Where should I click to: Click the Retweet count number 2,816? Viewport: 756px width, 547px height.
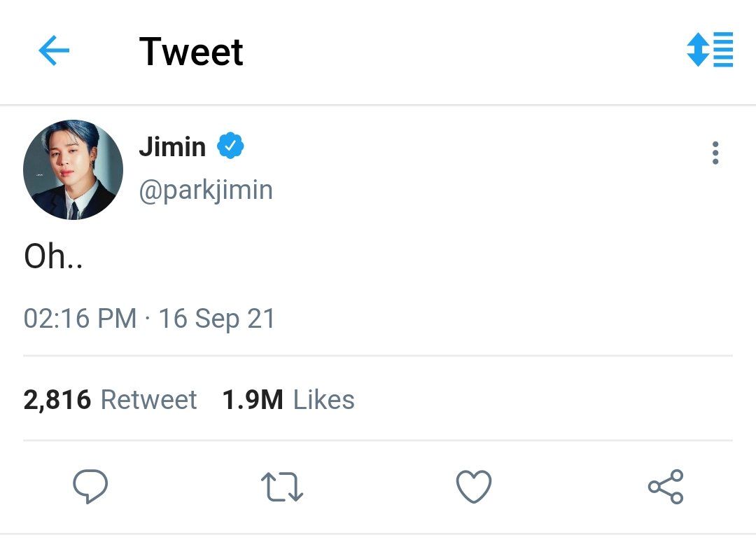point(57,400)
